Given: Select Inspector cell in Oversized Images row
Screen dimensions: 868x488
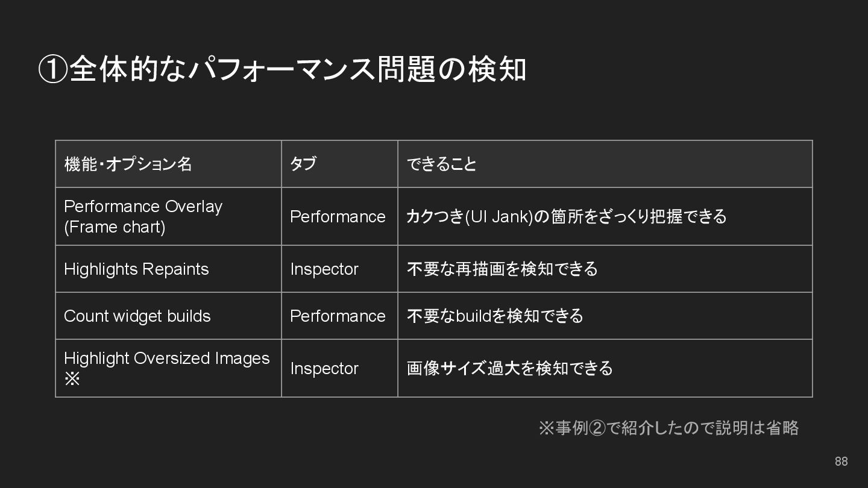Looking at the screenshot, I should click(x=339, y=368).
